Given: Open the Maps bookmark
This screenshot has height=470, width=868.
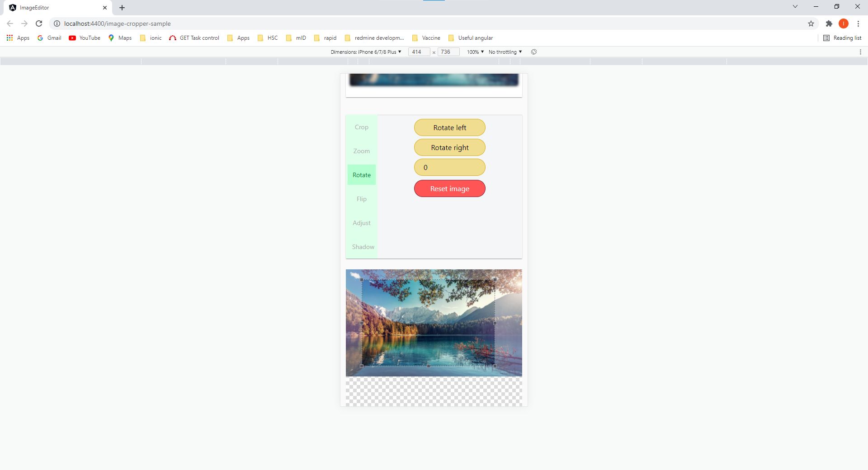Looking at the screenshot, I should tap(120, 38).
